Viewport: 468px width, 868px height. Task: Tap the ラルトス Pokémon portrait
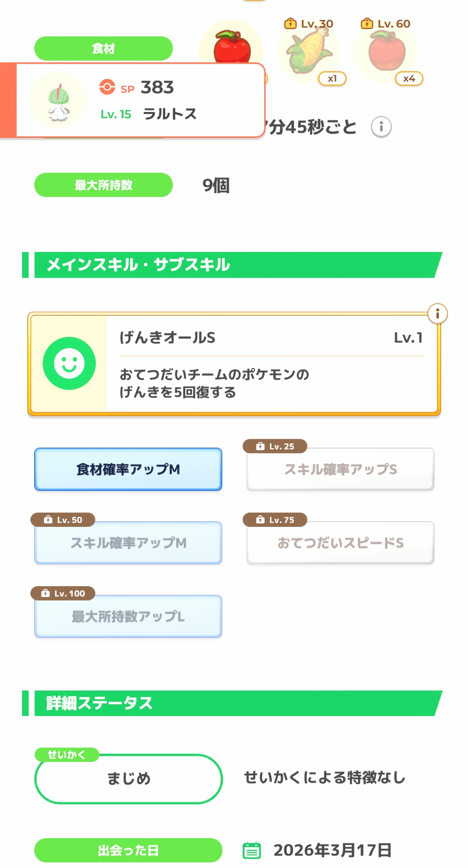pos(58,101)
